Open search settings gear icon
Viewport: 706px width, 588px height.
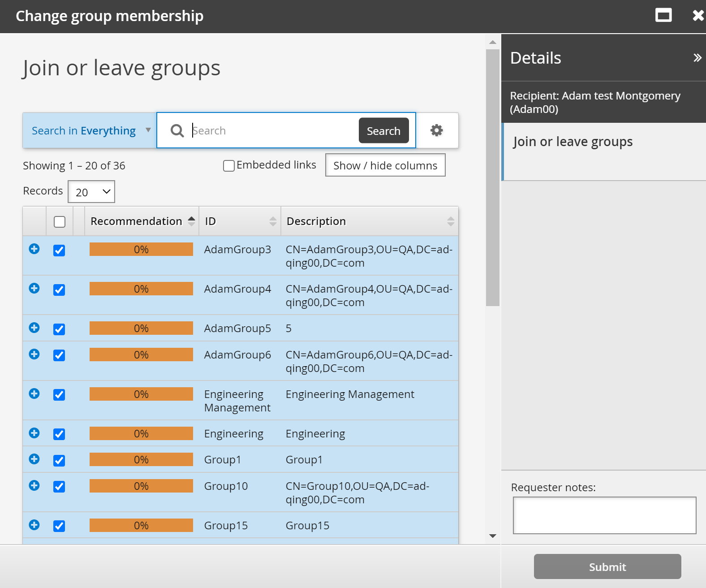(x=436, y=130)
